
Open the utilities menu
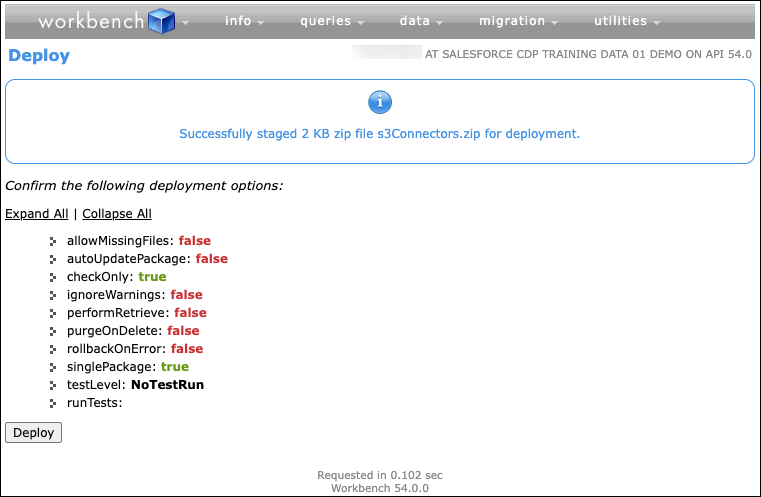627,21
